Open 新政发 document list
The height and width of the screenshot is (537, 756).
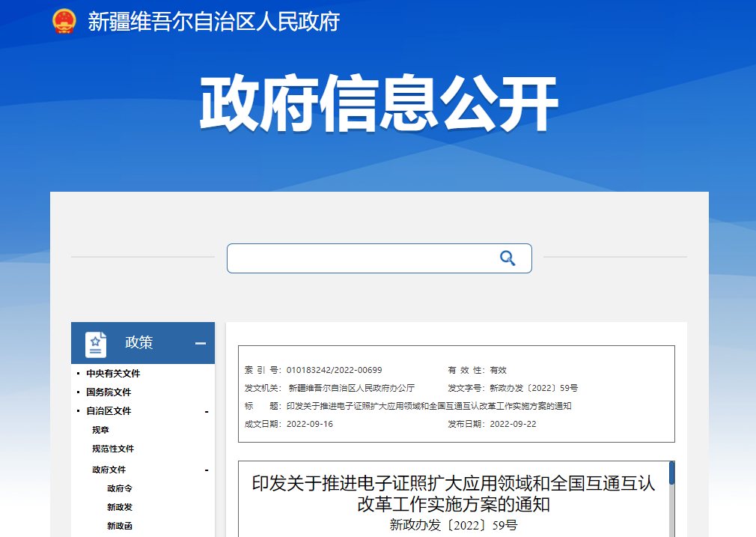click(x=120, y=507)
